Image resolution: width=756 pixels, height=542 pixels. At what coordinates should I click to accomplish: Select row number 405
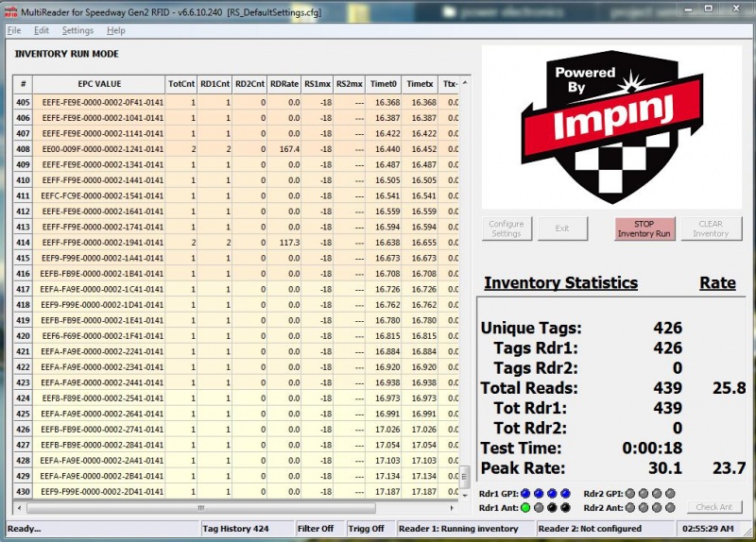23,102
